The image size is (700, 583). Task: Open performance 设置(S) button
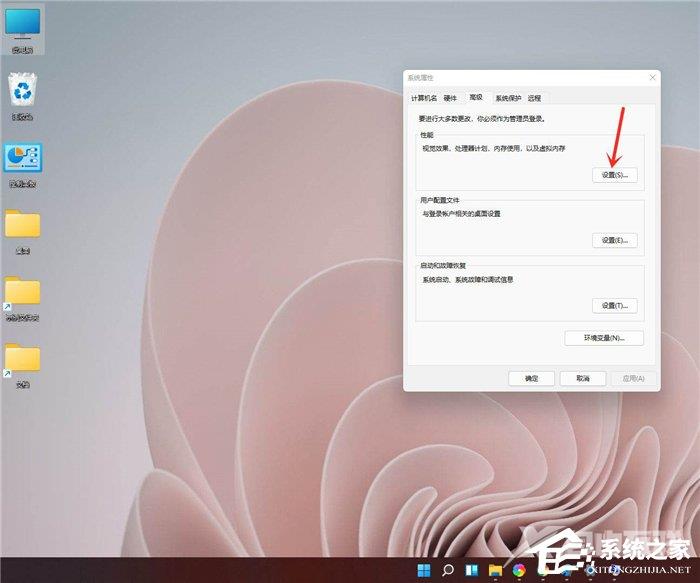pyautogui.click(x=615, y=175)
